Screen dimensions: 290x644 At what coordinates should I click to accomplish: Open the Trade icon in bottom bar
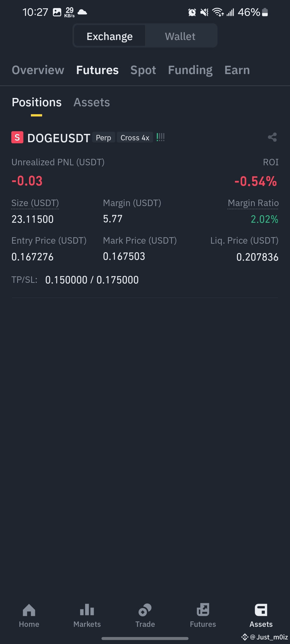coord(145,610)
